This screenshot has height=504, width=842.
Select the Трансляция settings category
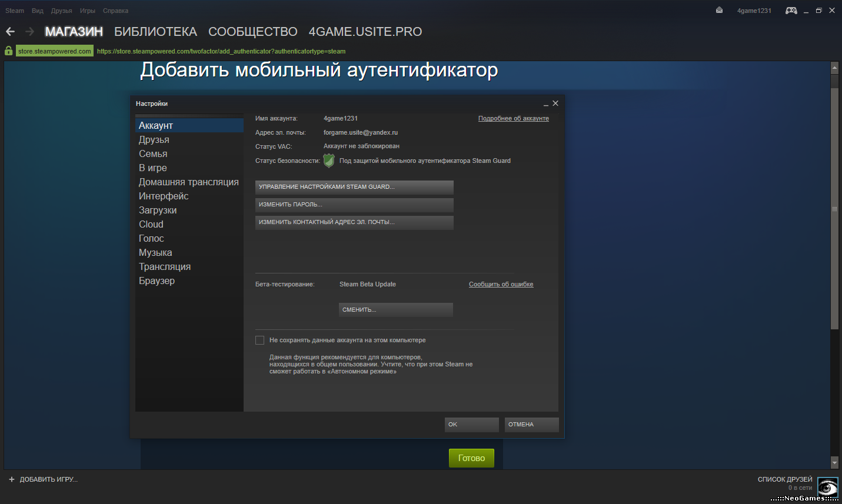point(189,266)
